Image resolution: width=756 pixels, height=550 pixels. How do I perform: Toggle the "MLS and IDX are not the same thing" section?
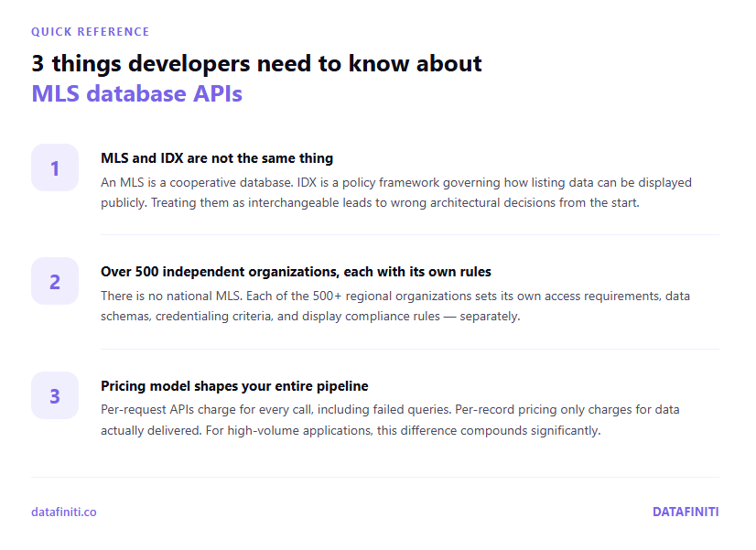pyautogui.click(x=216, y=157)
